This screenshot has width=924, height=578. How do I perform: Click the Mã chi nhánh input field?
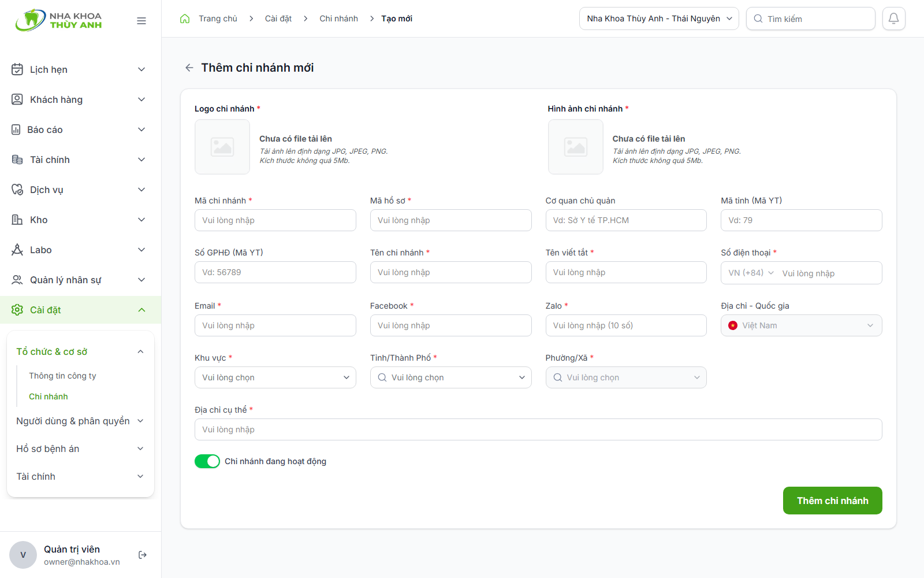point(275,220)
